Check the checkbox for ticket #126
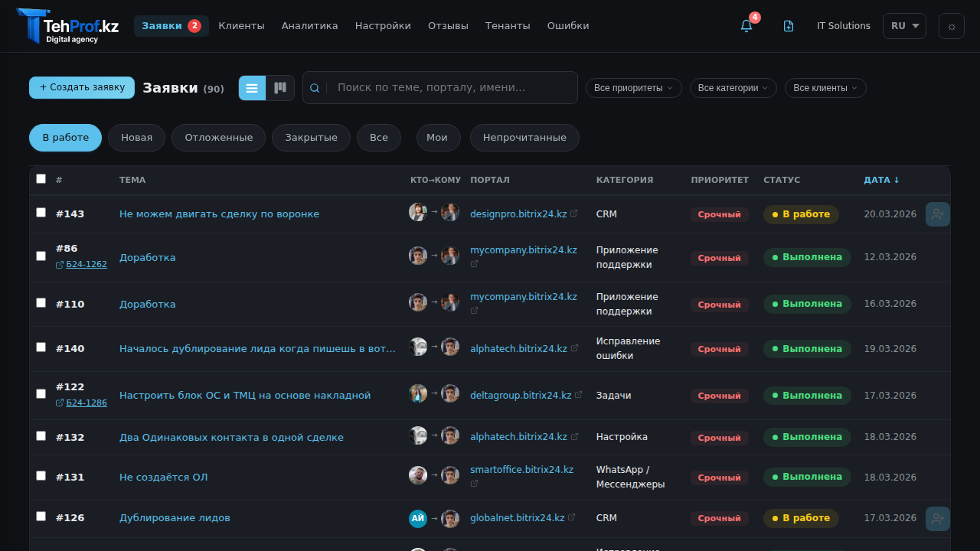The width and height of the screenshot is (980, 551). [41, 517]
